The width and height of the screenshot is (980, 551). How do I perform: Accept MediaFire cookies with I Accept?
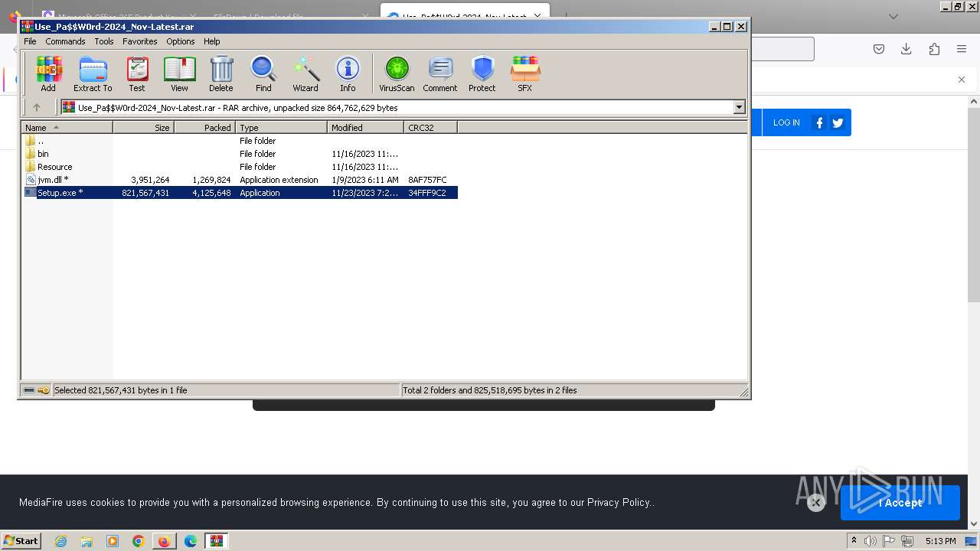(x=900, y=503)
